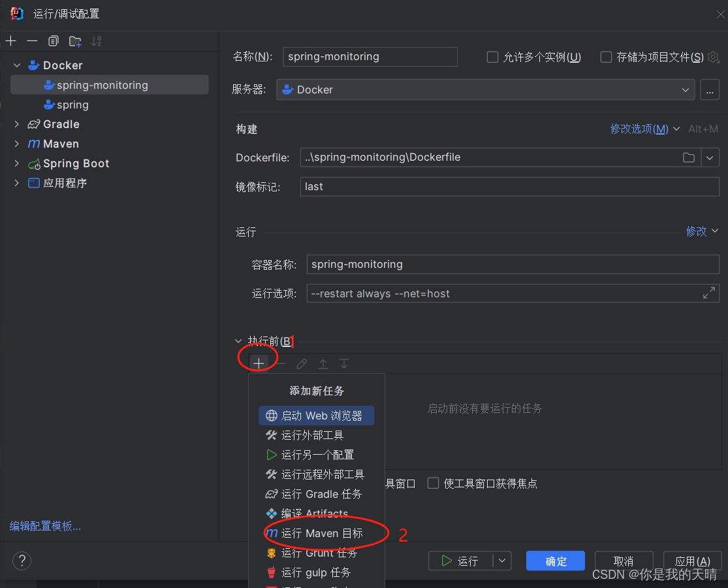728x588 pixels.
Task: Open the 修改 dropdown in the run section
Action: click(x=701, y=231)
